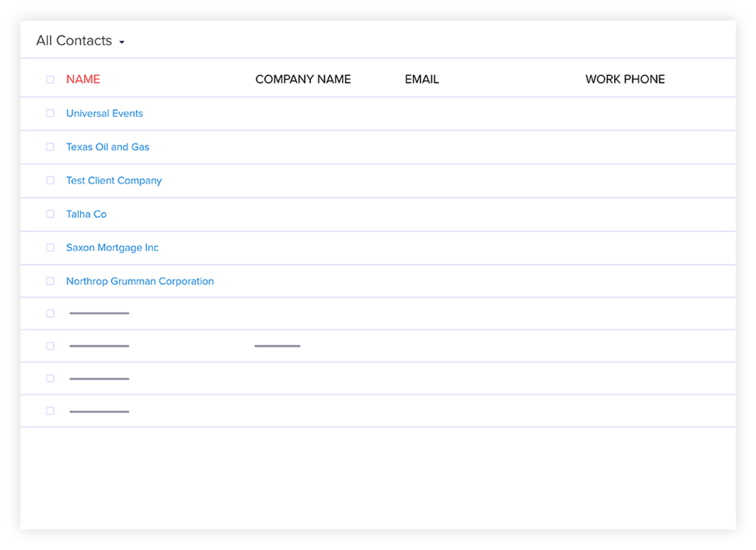The height and width of the screenshot is (550, 756).
Task: Click the EMAIL column header
Action: pos(421,79)
